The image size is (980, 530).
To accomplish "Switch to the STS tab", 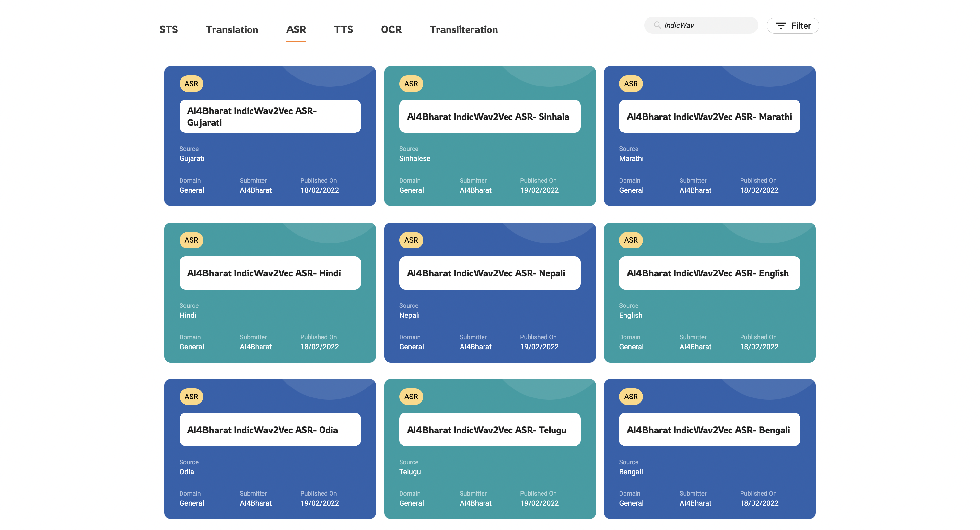I will 169,29.
